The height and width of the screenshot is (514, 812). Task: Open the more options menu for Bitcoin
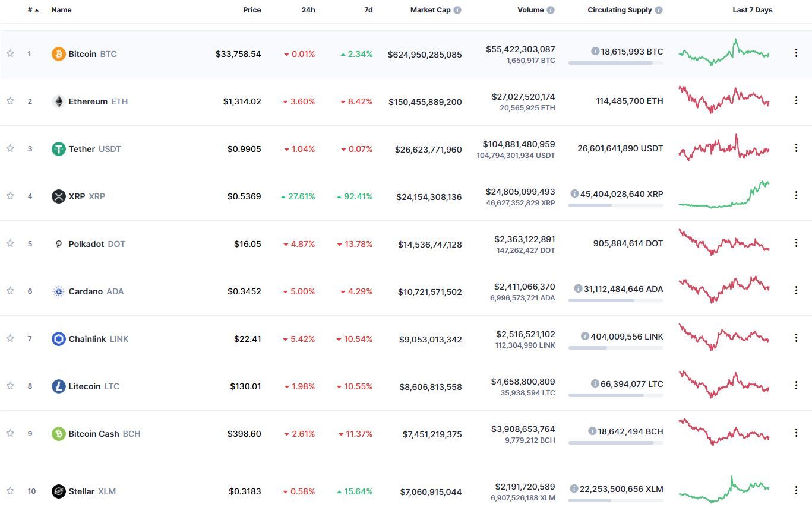pyautogui.click(x=796, y=53)
